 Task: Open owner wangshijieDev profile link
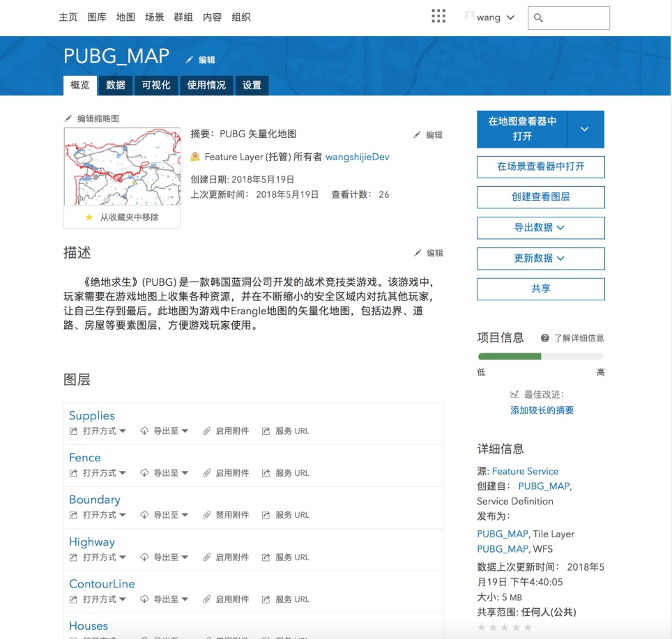pos(358,157)
